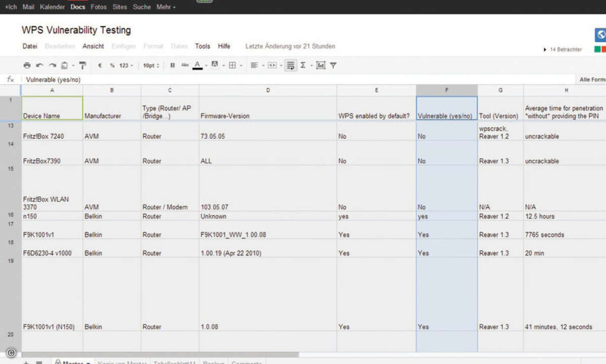Undo the last action
606x364 pixels.
click(x=39, y=66)
